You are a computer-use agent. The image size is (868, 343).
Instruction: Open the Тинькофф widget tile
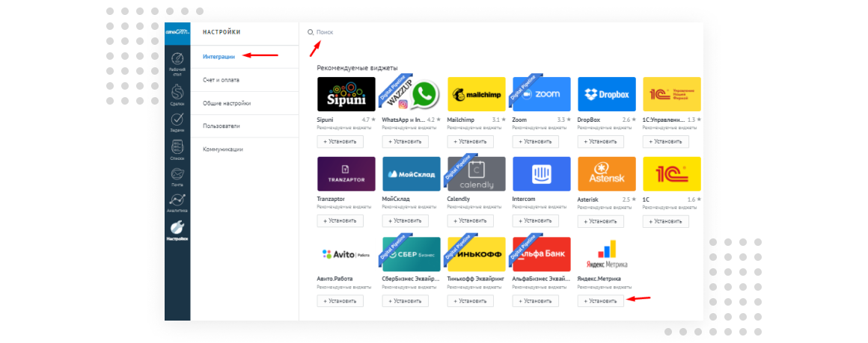coord(477,254)
